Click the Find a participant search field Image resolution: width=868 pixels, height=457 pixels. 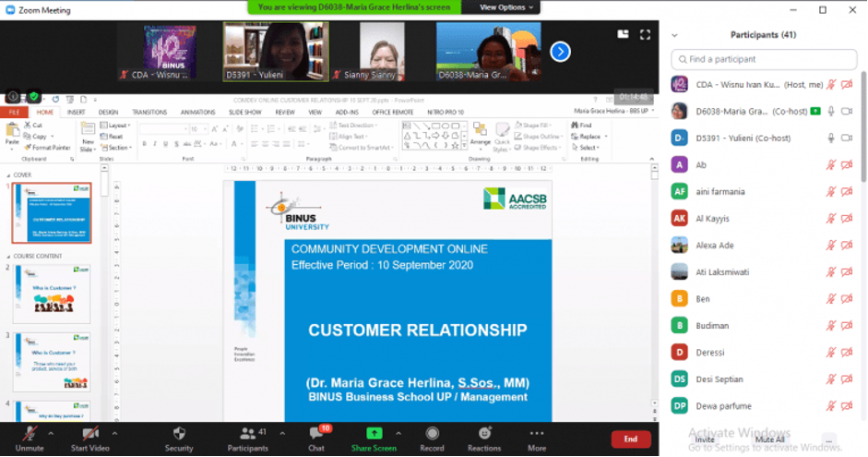[764, 59]
